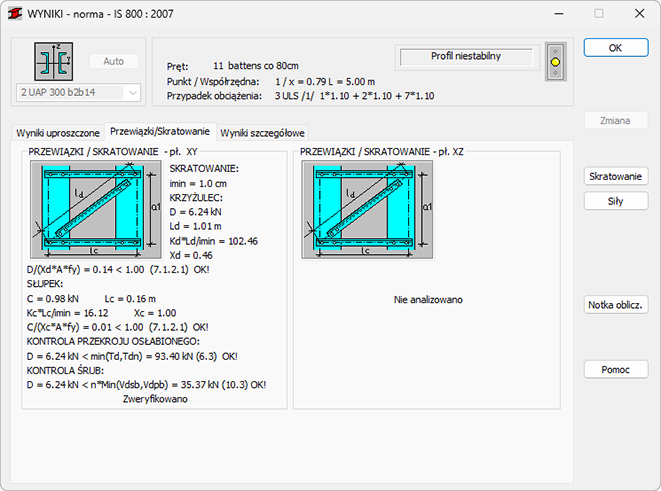This screenshot has height=491, width=661.
Task: Select the 'D = 6.24 kN' diagonal force value
Action: pos(196,212)
